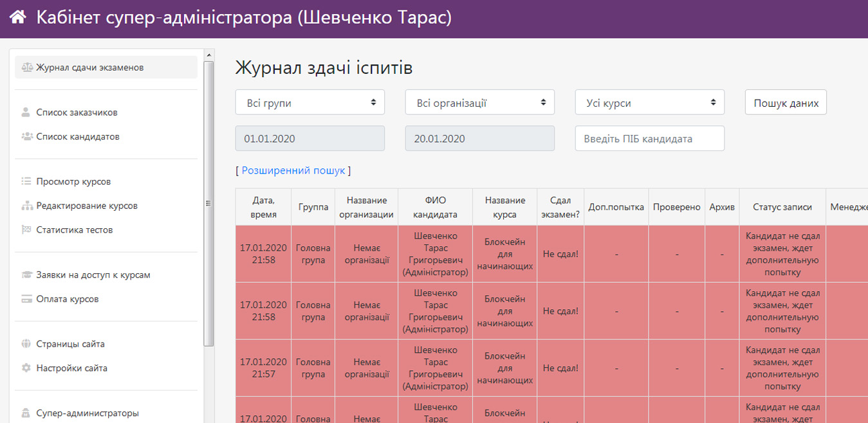Viewport: 868px width, 423px height.
Task: Click the list icon beside Просмотр курсов
Action: click(26, 182)
